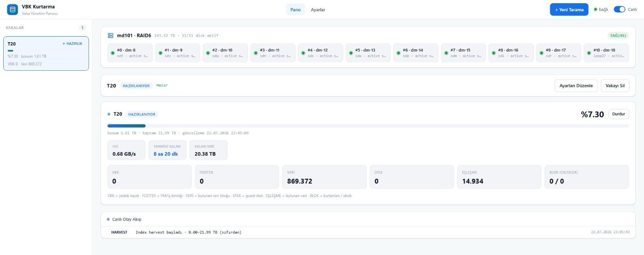The image size is (644, 255).
Task: Click the log timestamp 22.07.2026 23:05:43
Action: click(x=610, y=232)
